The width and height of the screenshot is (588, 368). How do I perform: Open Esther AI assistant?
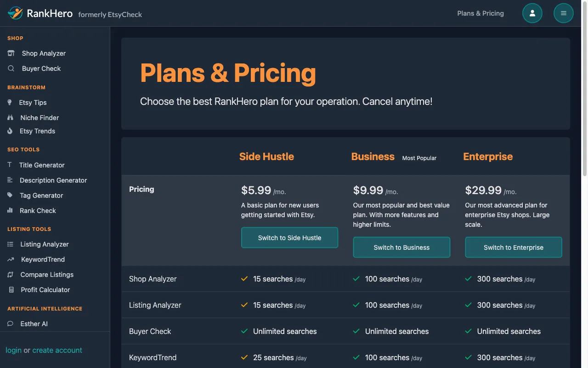pyautogui.click(x=34, y=324)
